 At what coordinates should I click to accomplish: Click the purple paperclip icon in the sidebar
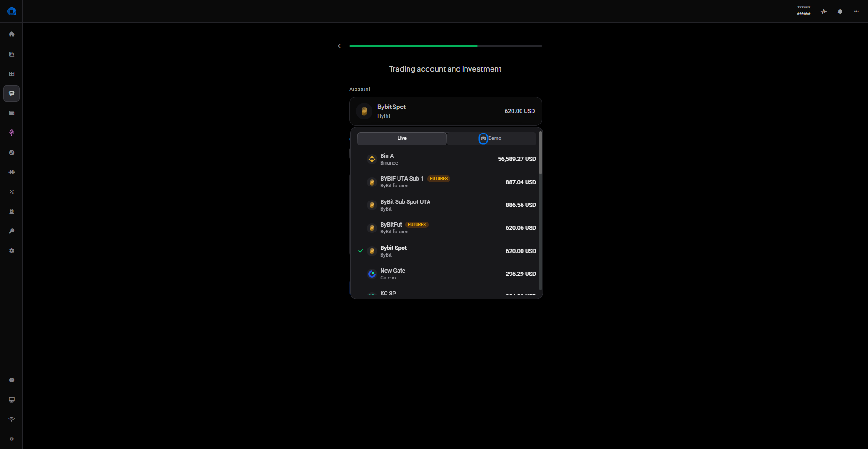click(11, 133)
